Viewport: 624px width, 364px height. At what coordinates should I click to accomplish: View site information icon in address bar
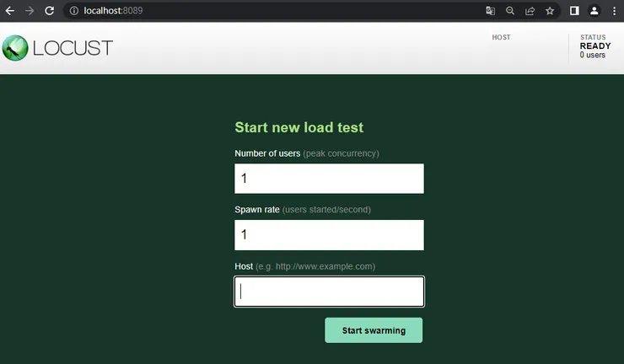pyautogui.click(x=74, y=11)
